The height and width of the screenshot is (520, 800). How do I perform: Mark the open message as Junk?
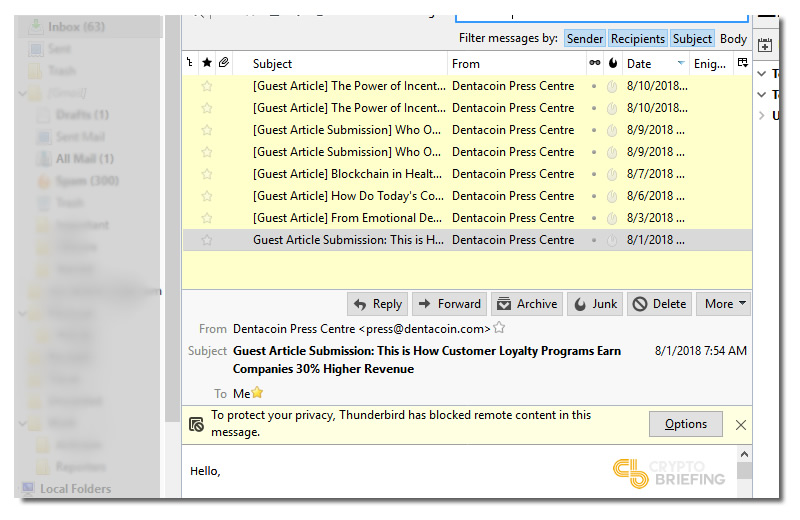(595, 304)
